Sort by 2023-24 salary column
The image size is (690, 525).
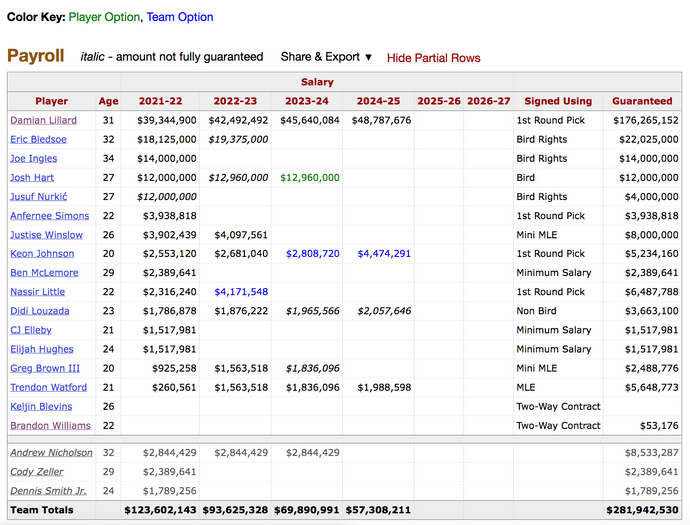pos(307,101)
